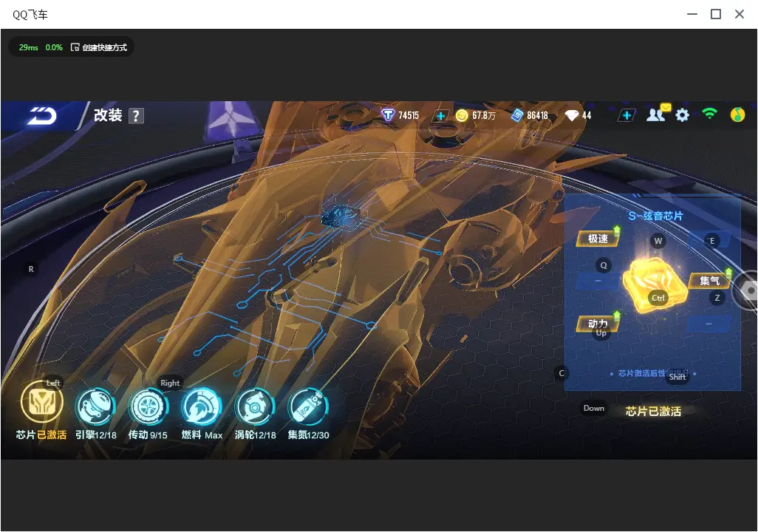Screen dimensions: 758x532
Task: Click the 创建快捷方式 shortcut button
Action: [98, 47]
